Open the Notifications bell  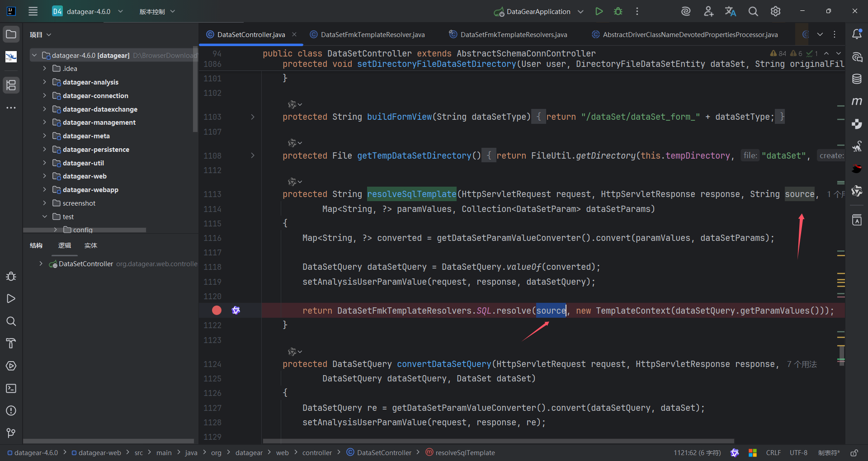(x=857, y=34)
